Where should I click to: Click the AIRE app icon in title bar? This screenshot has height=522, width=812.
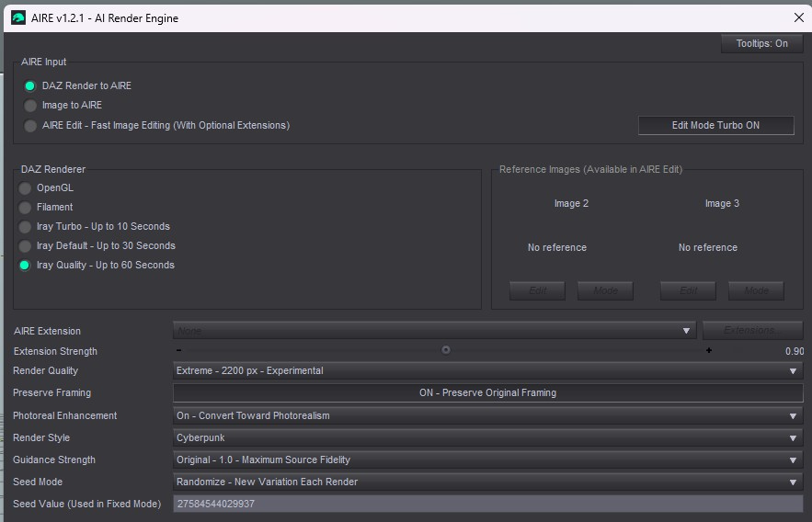(18, 18)
